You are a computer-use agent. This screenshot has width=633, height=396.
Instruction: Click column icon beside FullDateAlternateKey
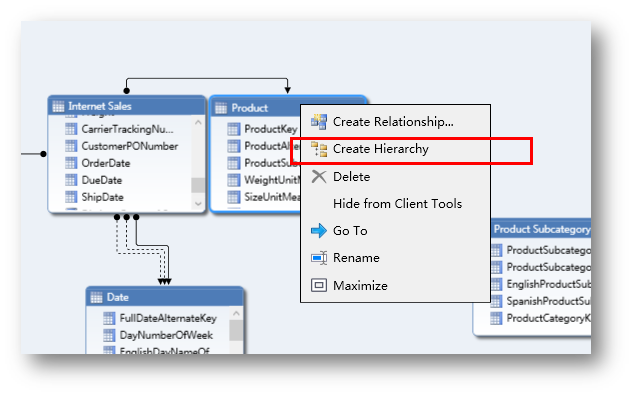point(109,318)
